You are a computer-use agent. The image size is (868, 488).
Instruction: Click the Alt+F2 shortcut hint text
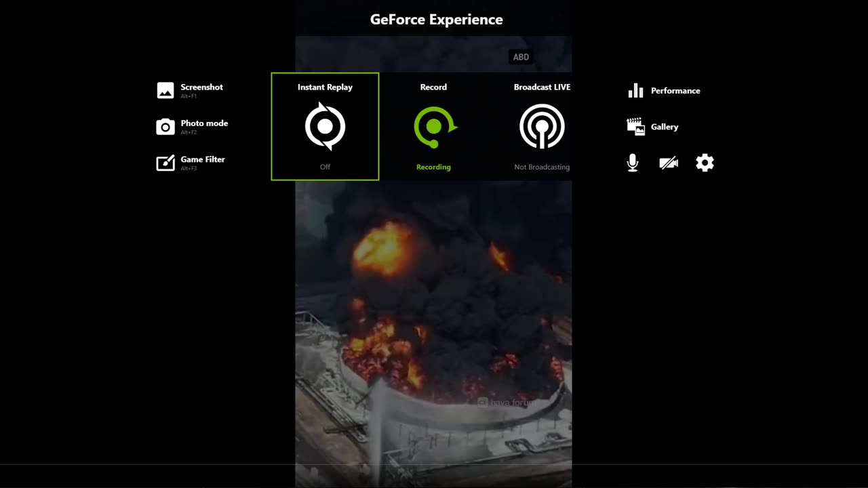tap(189, 132)
